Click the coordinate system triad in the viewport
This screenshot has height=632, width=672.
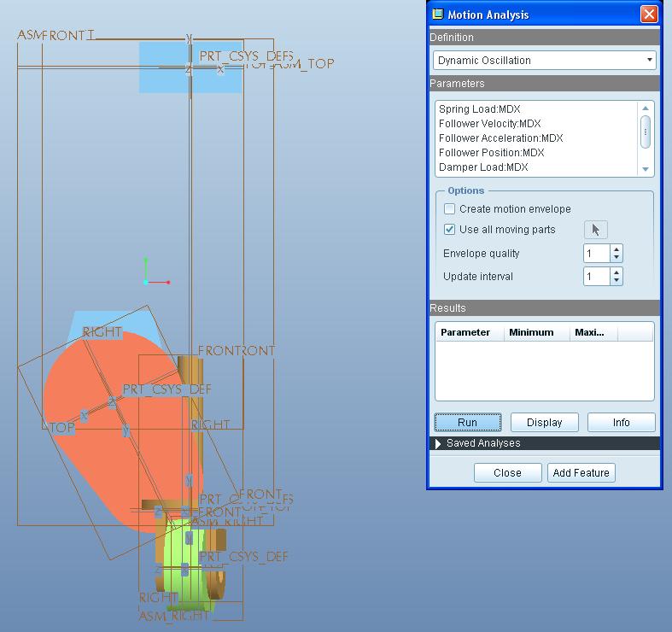156,272
